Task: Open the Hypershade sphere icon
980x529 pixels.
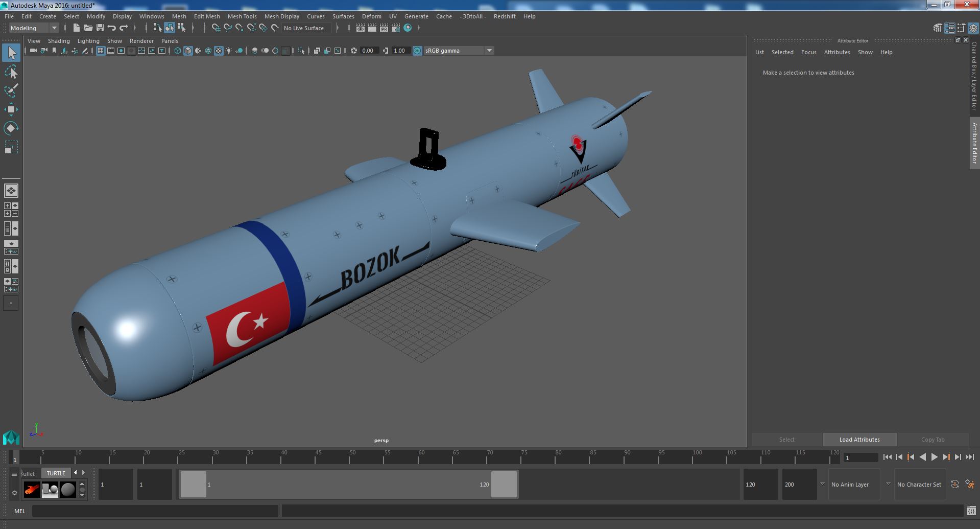Action: point(408,28)
